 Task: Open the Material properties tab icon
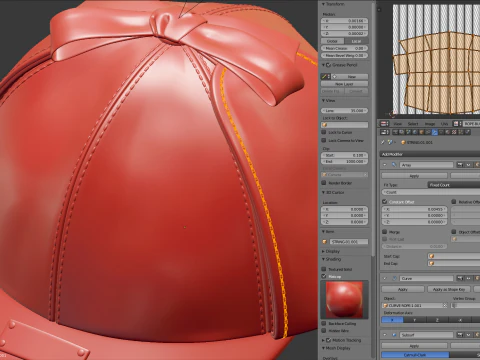[x=448, y=132]
